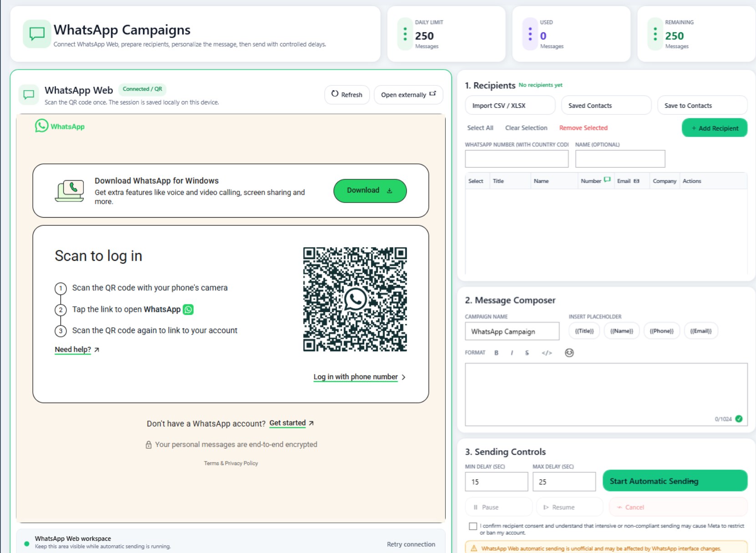Insert the {{Title}} placeholder
756x553 pixels.
coord(584,331)
